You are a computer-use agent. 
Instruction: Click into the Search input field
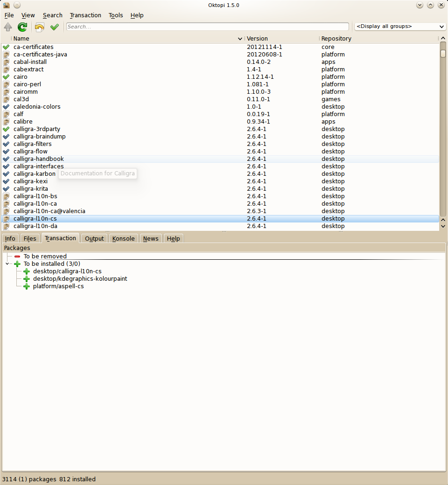pyautogui.click(x=208, y=27)
